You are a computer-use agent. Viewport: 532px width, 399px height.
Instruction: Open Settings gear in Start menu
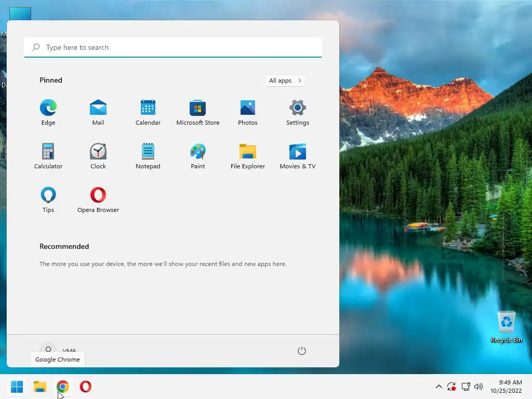298,113
